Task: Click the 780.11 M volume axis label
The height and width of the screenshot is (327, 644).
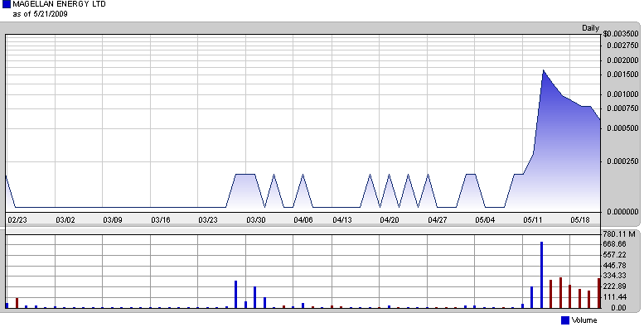Action: tap(619, 234)
